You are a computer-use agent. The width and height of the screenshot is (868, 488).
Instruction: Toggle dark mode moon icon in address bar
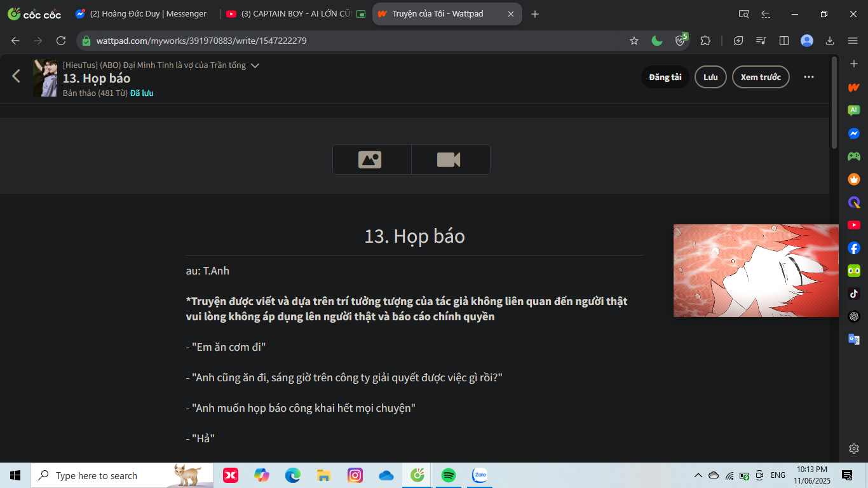[x=657, y=41]
